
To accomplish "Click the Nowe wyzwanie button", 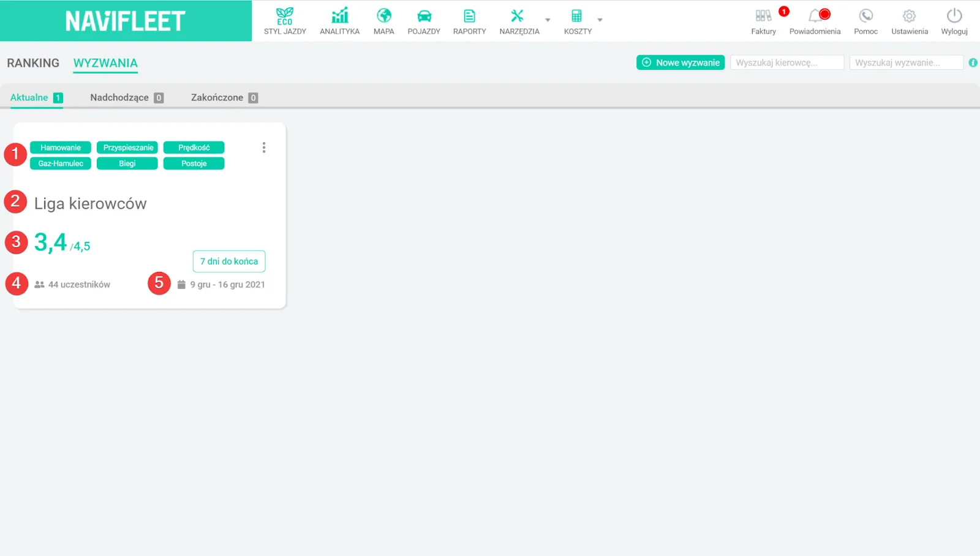I will (680, 62).
